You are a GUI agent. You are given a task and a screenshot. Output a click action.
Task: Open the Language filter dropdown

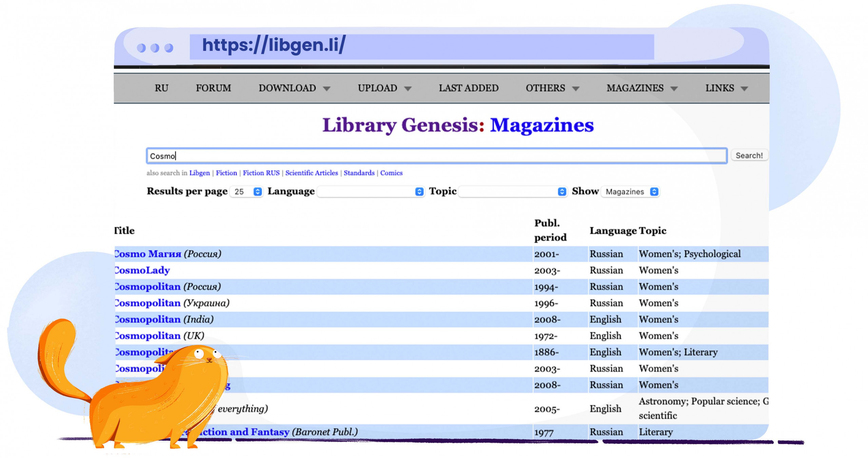point(371,192)
